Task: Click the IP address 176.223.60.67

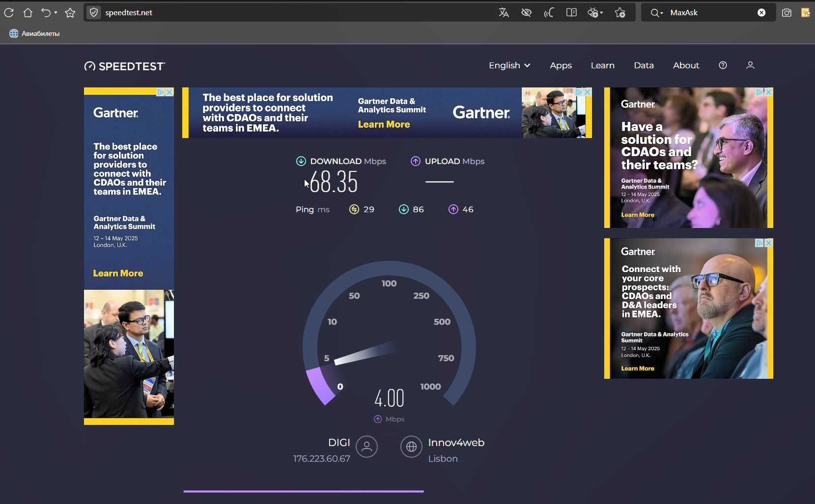Action: [322, 458]
